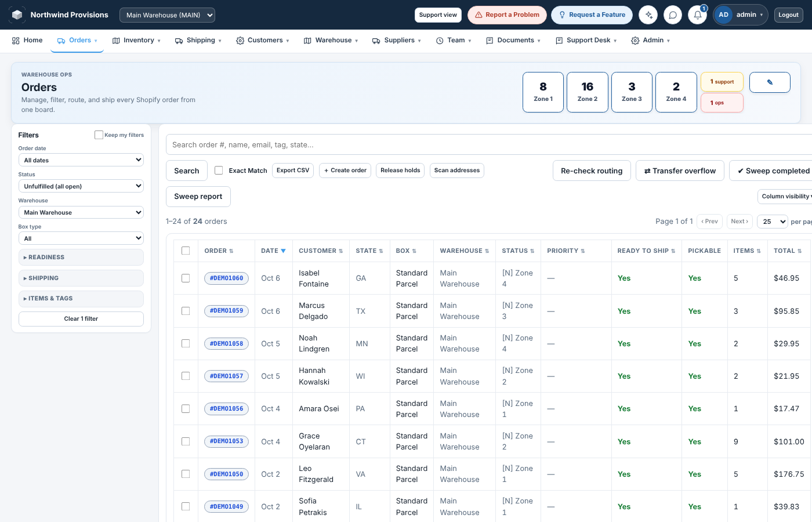Open the Suppliers menu text

pyautogui.click(x=399, y=41)
